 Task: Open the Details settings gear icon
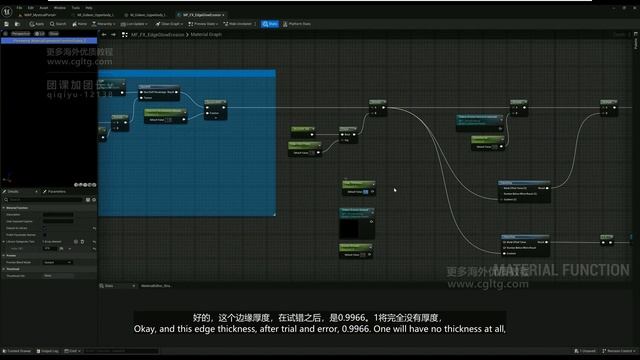tap(94, 200)
